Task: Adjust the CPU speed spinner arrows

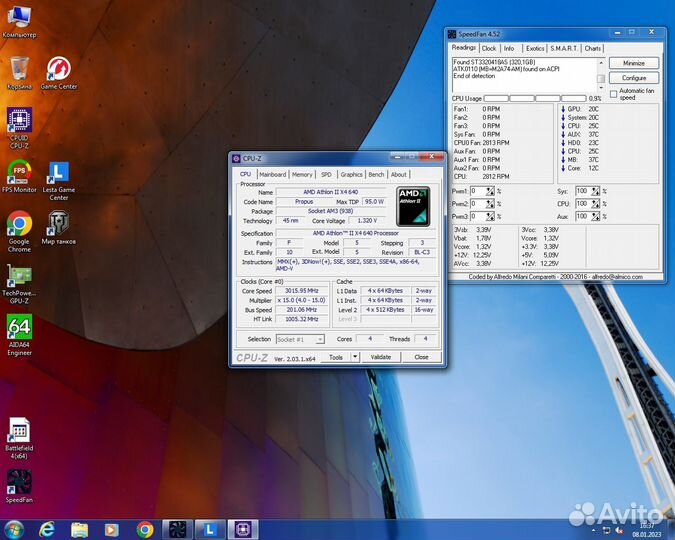Action: pyautogui.click(x=595, y=203)
